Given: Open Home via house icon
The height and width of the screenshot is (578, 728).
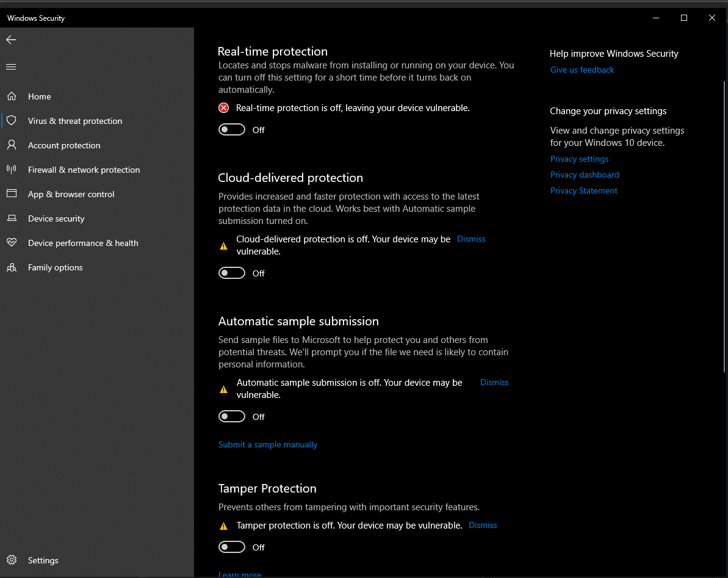Looking at the screenshot, I should tap(12, 96).
